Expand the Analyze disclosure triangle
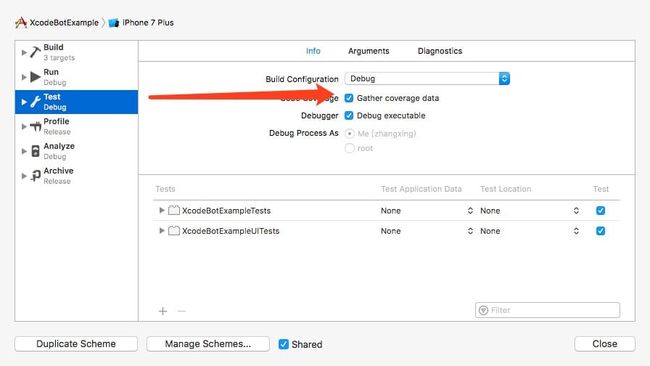This screenshot has height=366, width=650. (x=24, y=151)
